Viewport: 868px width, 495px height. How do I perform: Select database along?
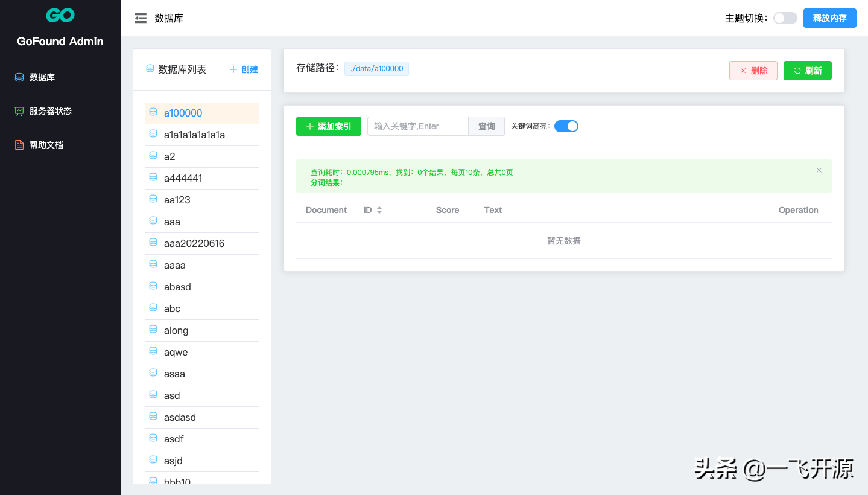(202, 330)
